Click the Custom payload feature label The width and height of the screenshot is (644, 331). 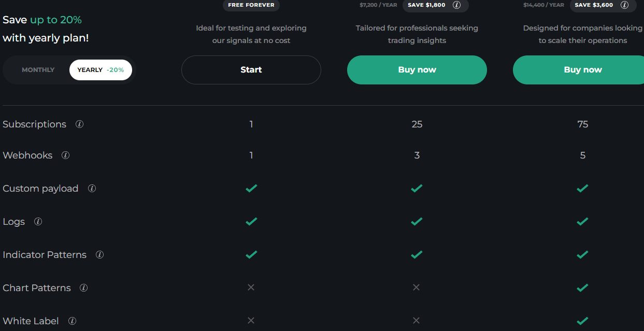40,189
